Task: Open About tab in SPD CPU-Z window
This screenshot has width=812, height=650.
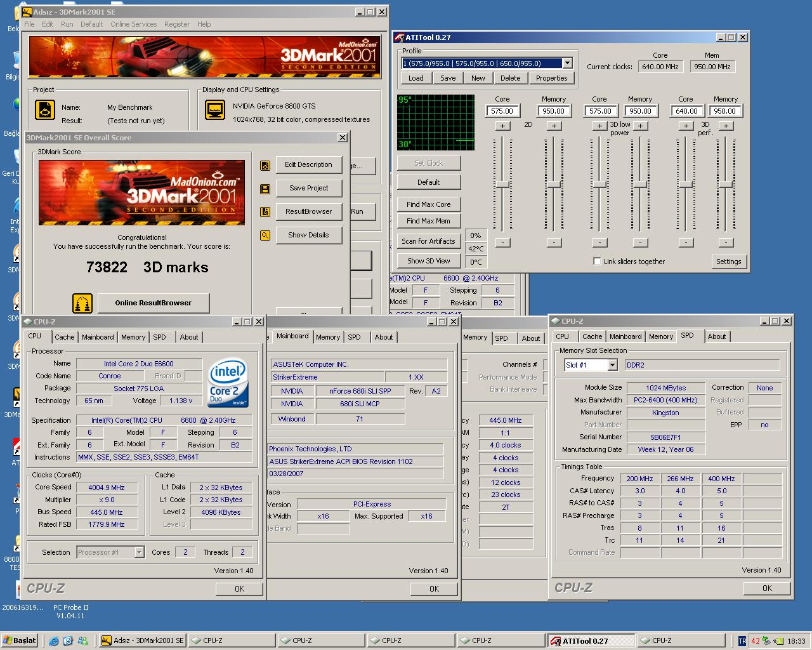Action: [x=717, y=336]
